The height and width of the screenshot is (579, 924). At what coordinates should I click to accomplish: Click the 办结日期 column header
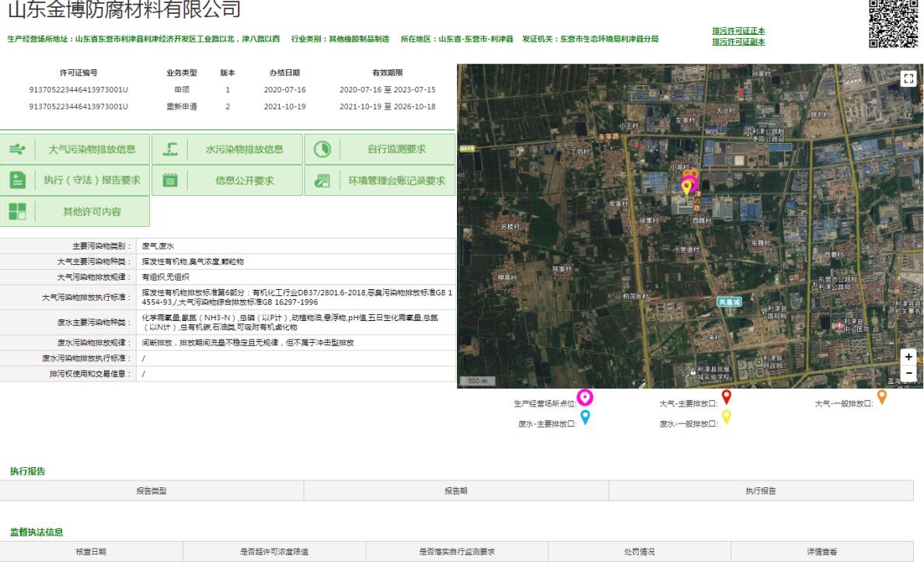[x=284, y=72]
